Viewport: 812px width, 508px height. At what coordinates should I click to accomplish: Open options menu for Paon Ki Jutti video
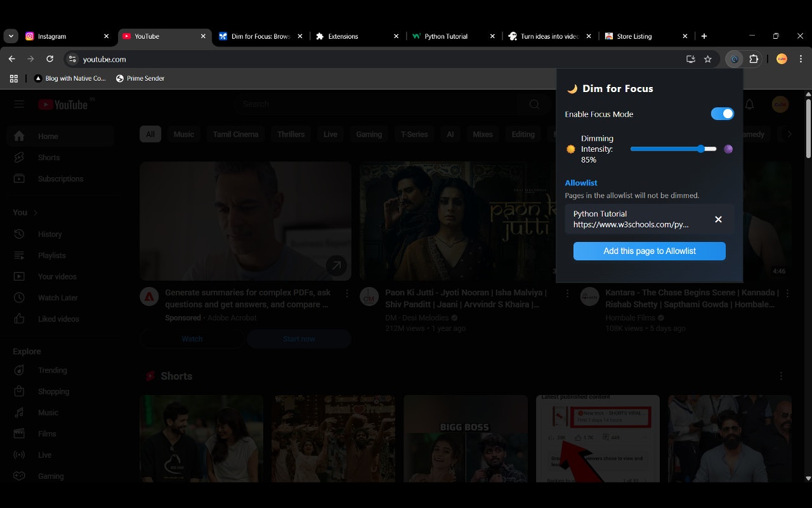click(567, 293)
